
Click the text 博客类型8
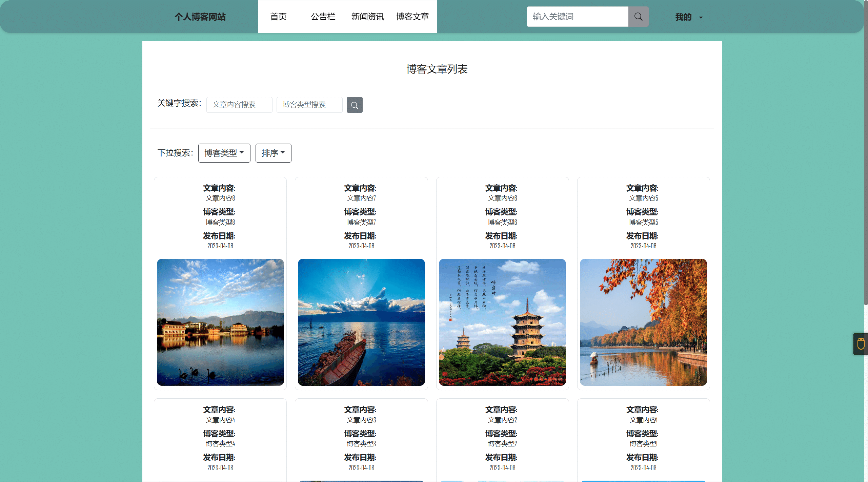(220, 222)
